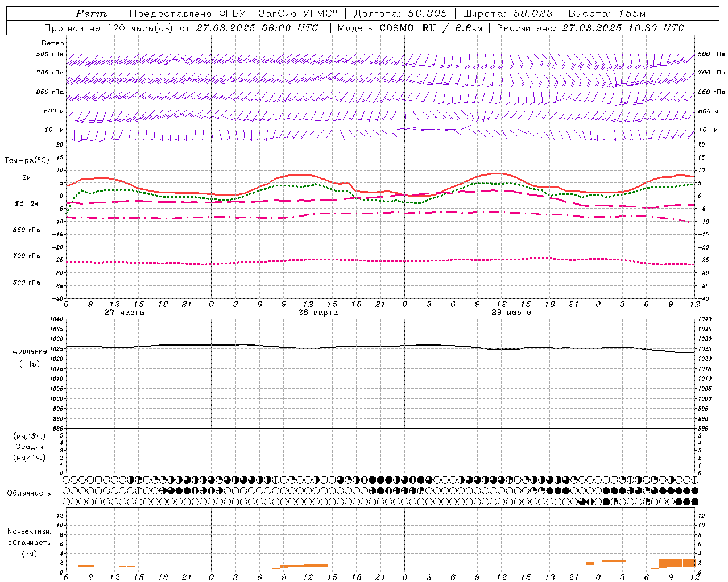The image size is (728, 582).
Task: Click the "Долгота: 56.305" header field
Action: point(400,14)
